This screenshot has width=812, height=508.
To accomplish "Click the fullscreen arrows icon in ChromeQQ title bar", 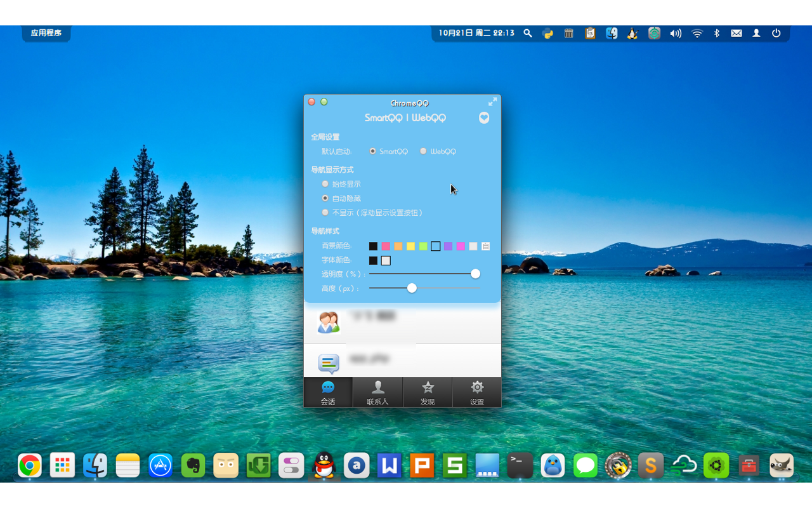I will coord(493,102).
